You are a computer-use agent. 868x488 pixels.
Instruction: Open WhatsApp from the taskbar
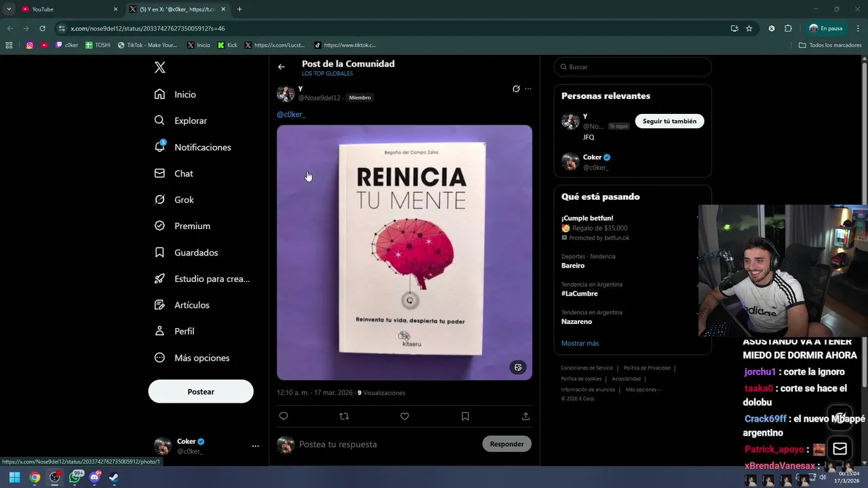(75, 477)
